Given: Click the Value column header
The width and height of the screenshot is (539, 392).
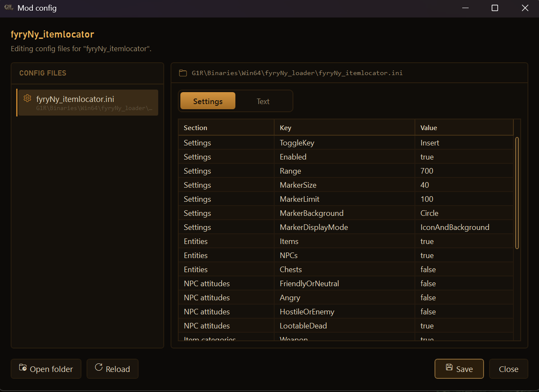Looking at the screenshot, I should [x=464, y=128].
